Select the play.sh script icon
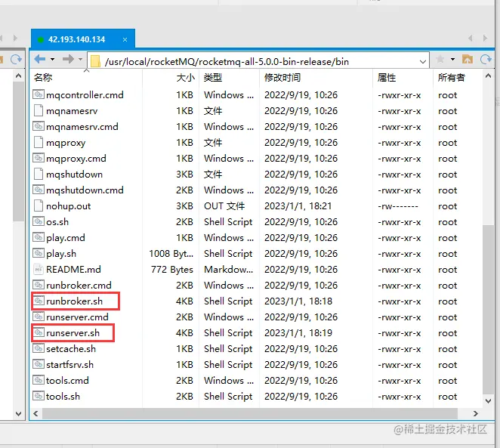The width and height of the screenshot is (500, 448). [39, 253]
